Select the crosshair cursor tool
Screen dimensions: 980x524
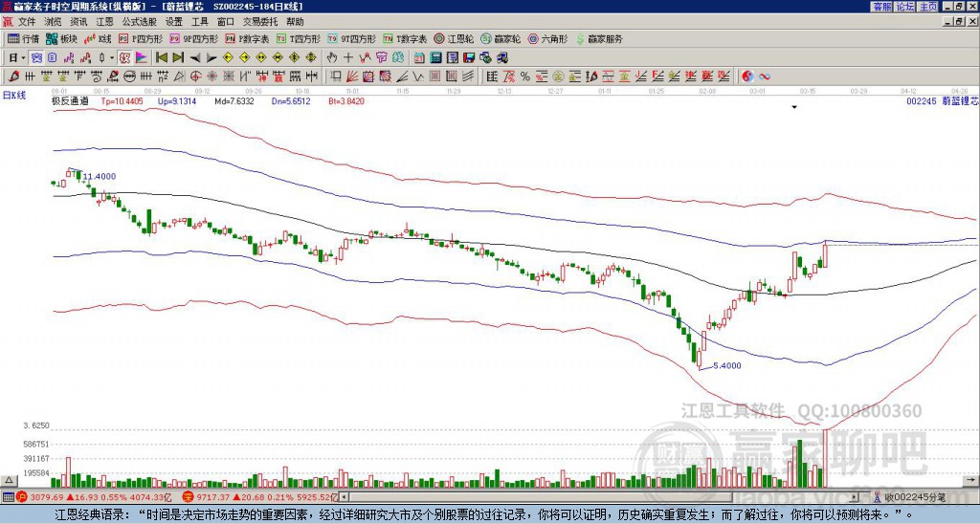[348, 58]
